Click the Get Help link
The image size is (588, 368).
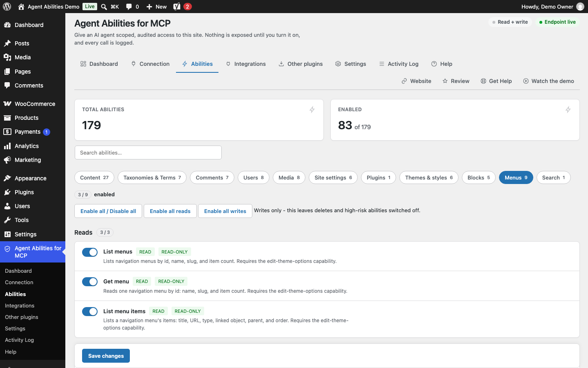point(496,81)
